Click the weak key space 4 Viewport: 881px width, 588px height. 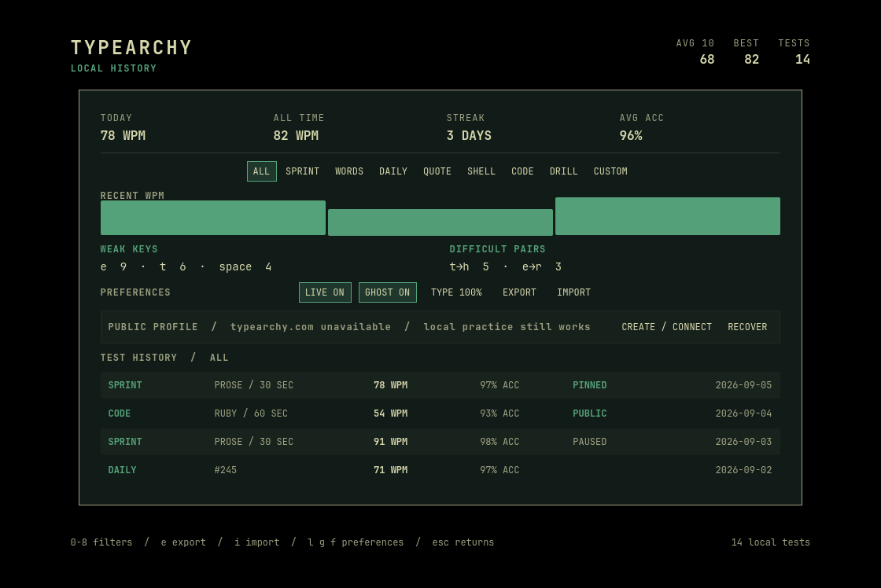point(245,266)
